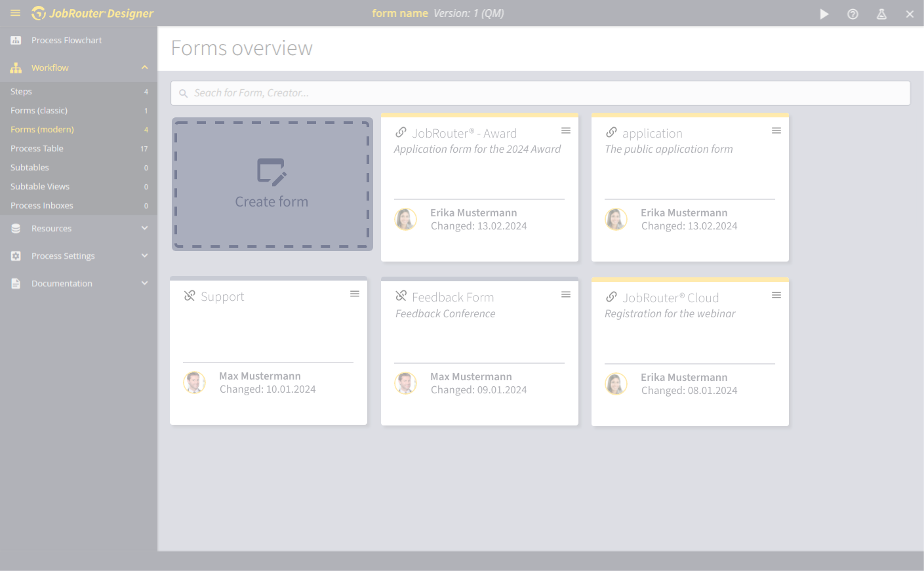
Task: Open the application form title
Action: pyautogui.click(x=653, y=134)
